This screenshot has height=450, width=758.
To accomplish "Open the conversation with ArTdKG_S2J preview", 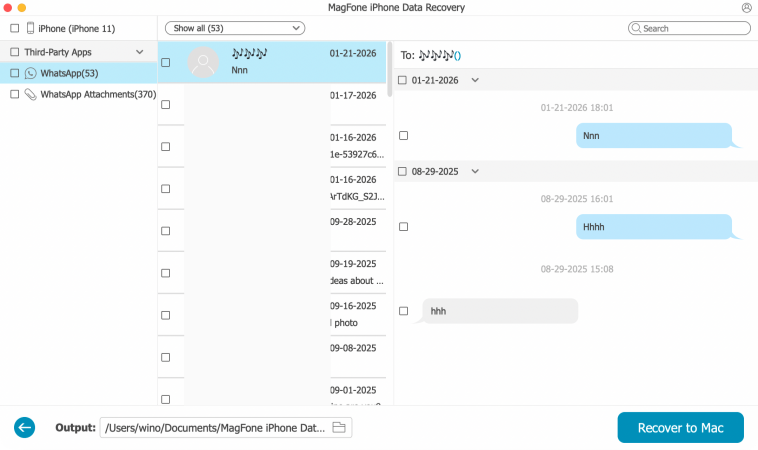I will tap(272, 189).
